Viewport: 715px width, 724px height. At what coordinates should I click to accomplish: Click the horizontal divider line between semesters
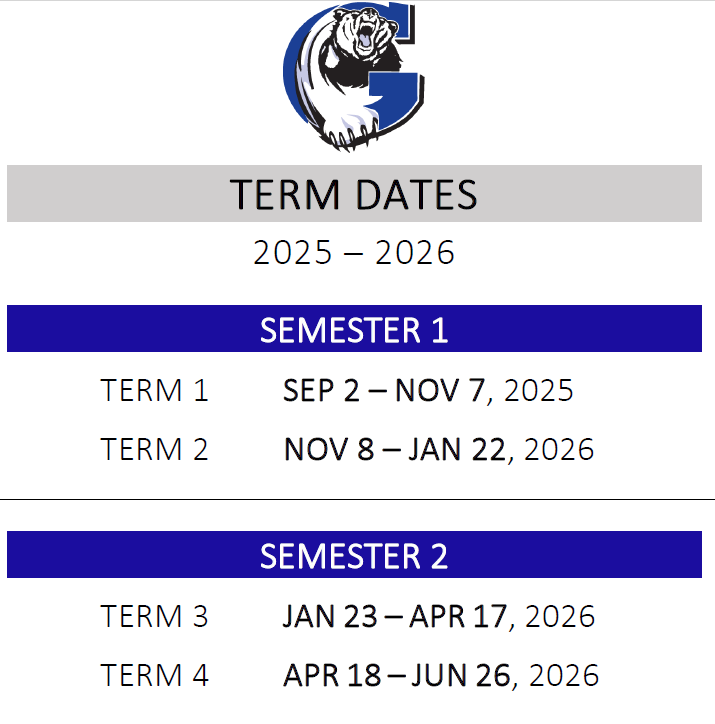click(357, 499)
